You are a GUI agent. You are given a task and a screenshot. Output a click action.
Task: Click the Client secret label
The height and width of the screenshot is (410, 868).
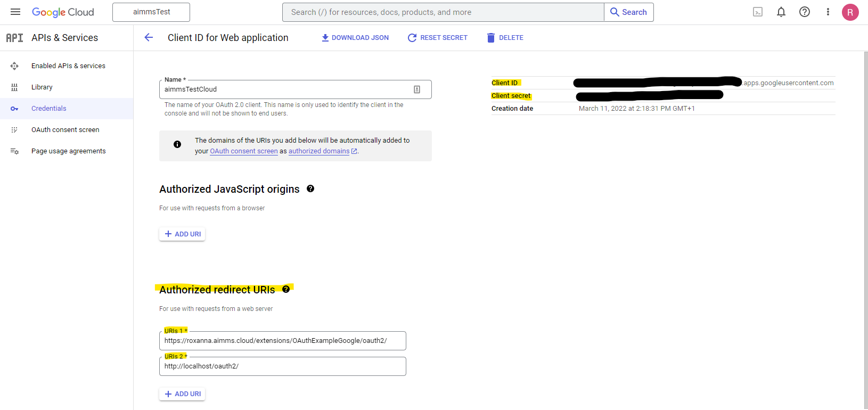511,96
